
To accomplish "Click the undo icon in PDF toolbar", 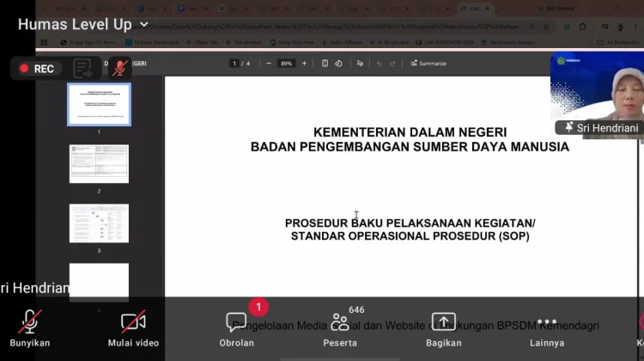I will (379, 64).
